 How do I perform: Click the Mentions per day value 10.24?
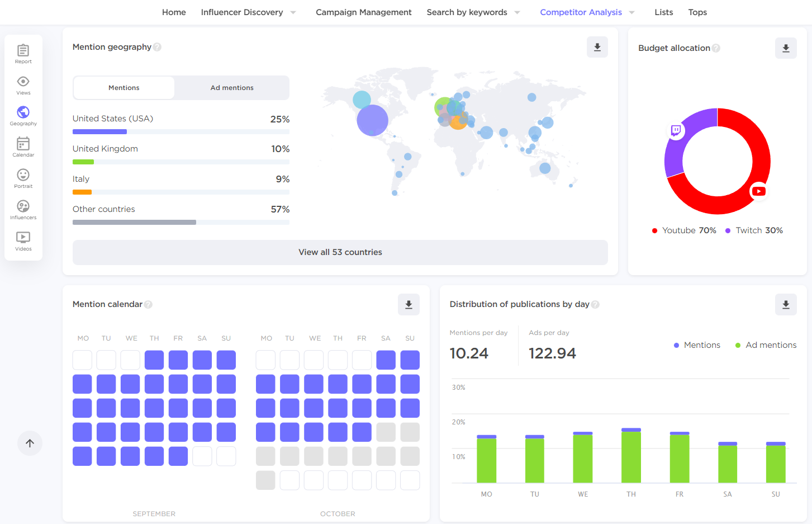(469, 353)
